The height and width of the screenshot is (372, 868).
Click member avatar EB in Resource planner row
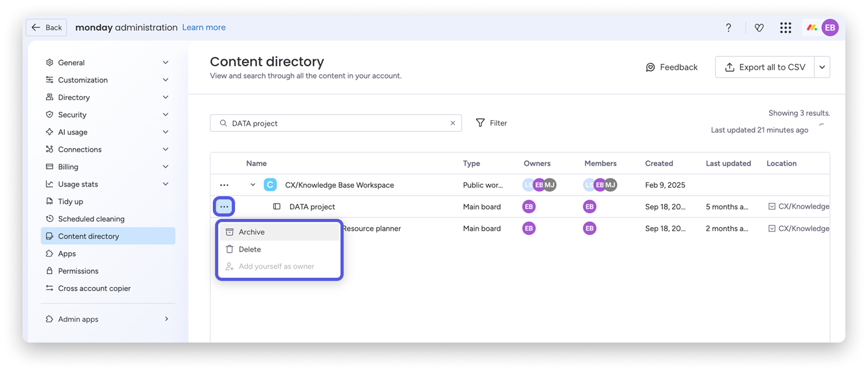click(590, 228)
